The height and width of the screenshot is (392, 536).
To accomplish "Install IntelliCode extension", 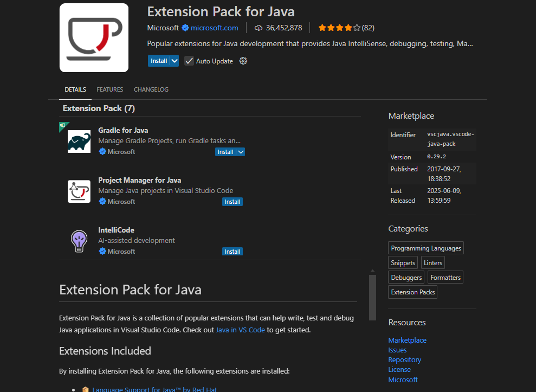I will coord(233,252).
